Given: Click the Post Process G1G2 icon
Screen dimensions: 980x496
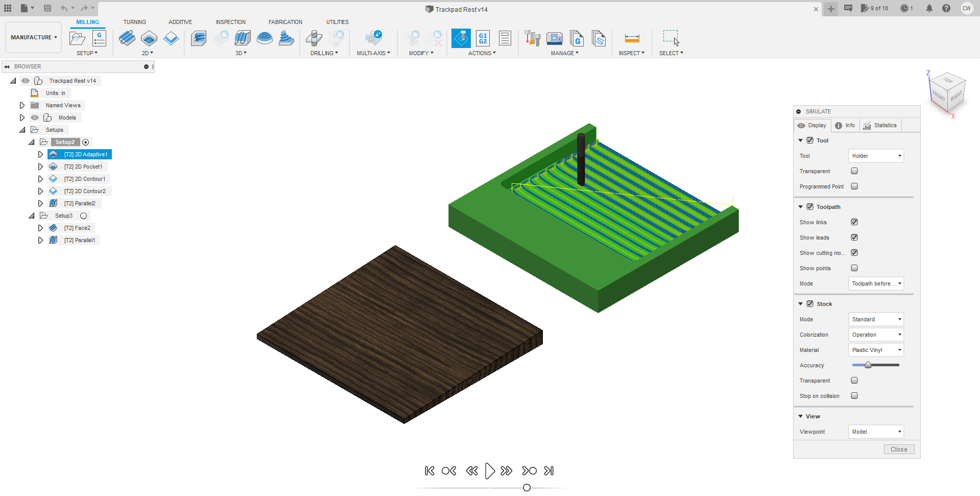Looking at the screenshot, I should pos(482,38).
